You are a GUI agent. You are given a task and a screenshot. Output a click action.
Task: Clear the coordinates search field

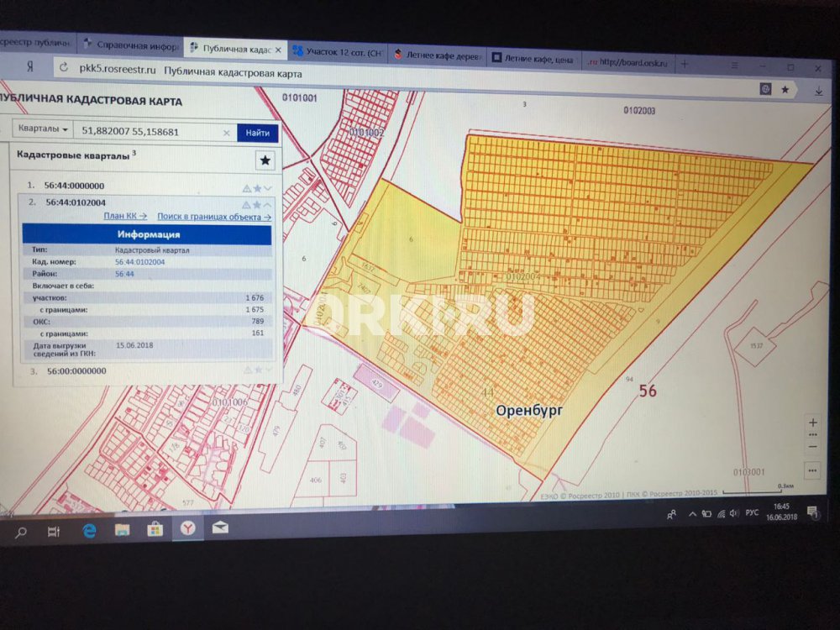pyautogui.click(x=226, y=133)
